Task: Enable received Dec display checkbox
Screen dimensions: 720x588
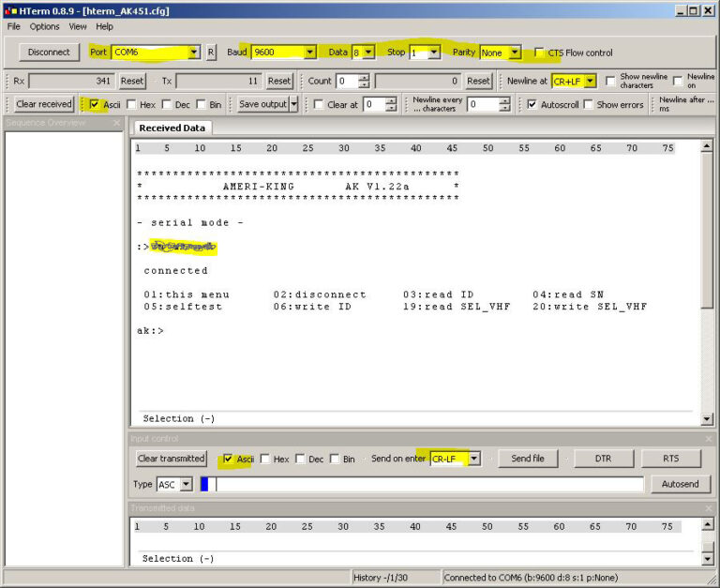Action: pos(166,105)
